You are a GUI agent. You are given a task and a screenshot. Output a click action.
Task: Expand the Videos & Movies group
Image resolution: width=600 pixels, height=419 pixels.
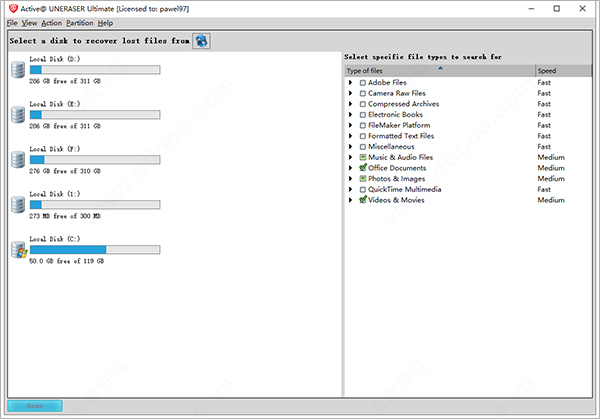[x=350, y=200]
